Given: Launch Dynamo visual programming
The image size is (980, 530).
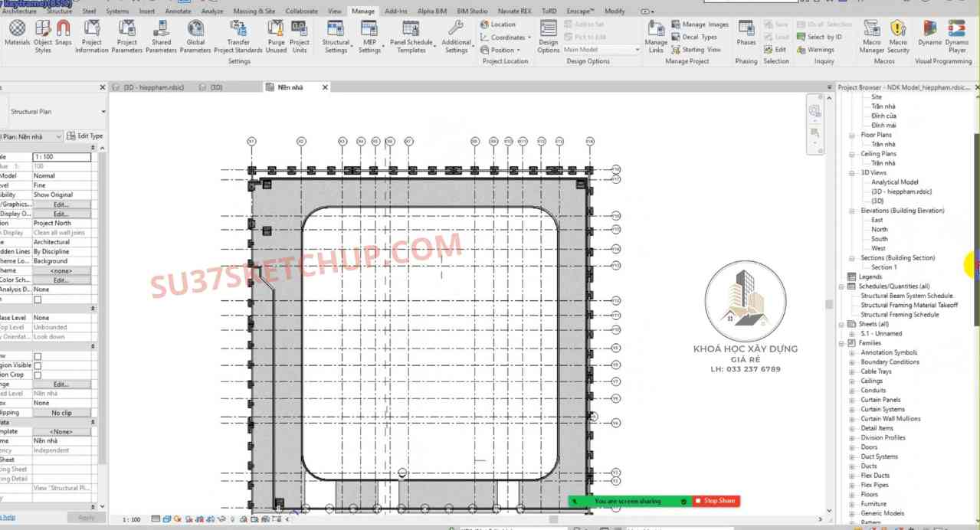Looking at the screenshot, I should [x=929, y=36].
